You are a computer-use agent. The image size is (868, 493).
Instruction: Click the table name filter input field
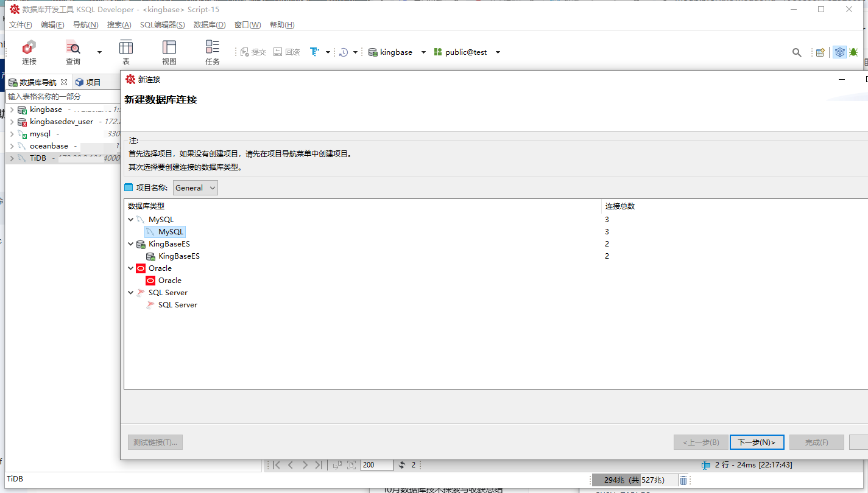coord(63,97)
